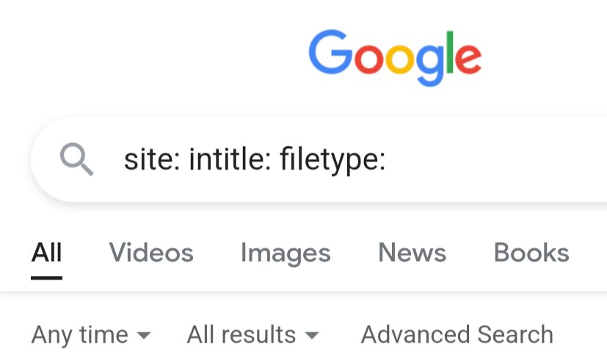
Task: Open the Advanced Search link
Action: [457, 335]
